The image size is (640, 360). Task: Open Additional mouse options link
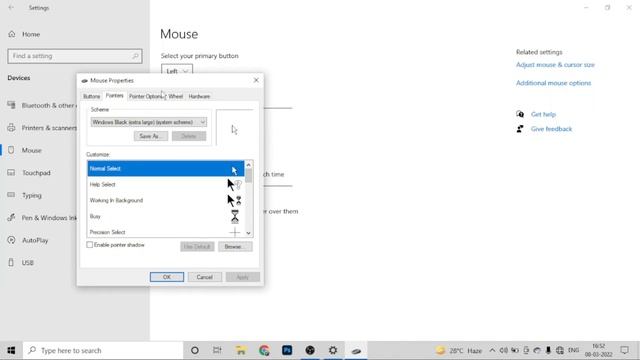(553, 83)
